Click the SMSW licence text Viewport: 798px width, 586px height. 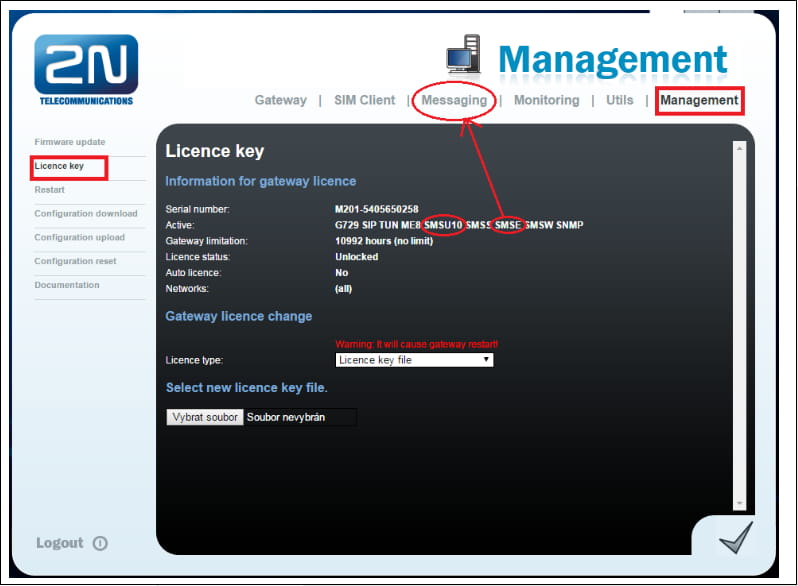click(538, 225)
